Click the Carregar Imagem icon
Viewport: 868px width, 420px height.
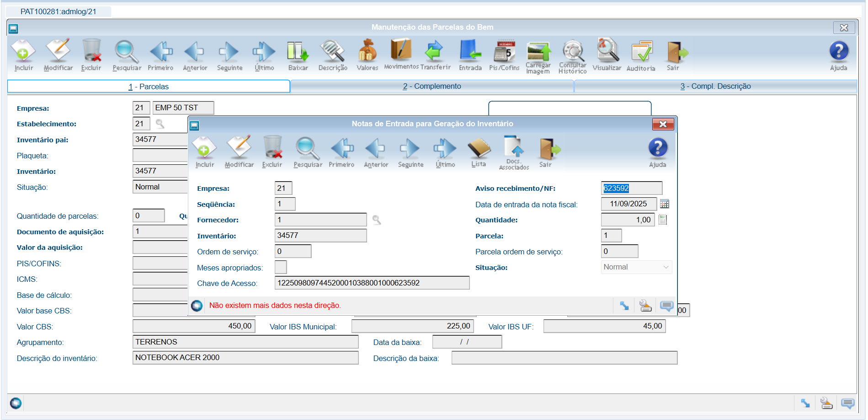[538, 57]
